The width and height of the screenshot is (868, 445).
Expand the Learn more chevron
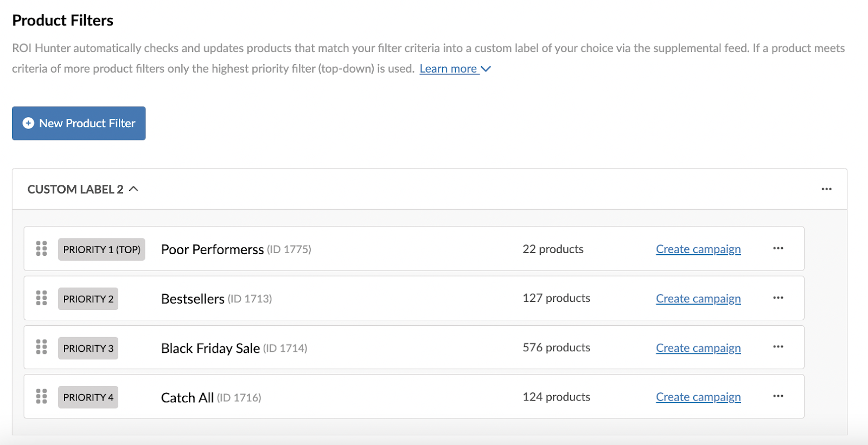click(x=486, y=69)
